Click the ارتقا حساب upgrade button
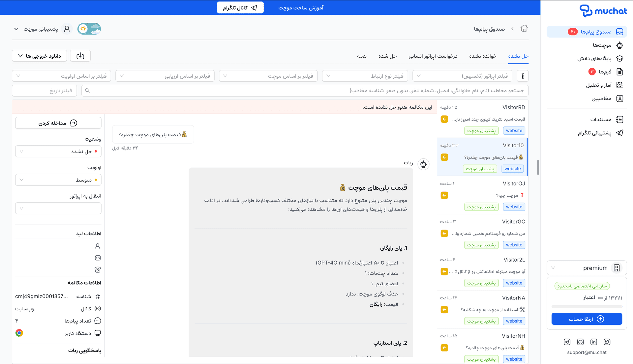Viewport: 633px width, 364px height. coord(587,319)
